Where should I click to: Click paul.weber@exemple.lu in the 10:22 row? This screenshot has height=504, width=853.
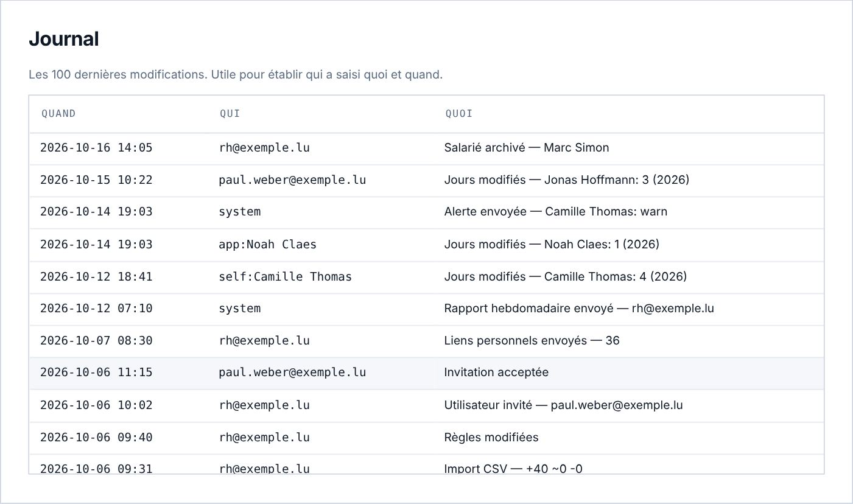tap(292, 180)
